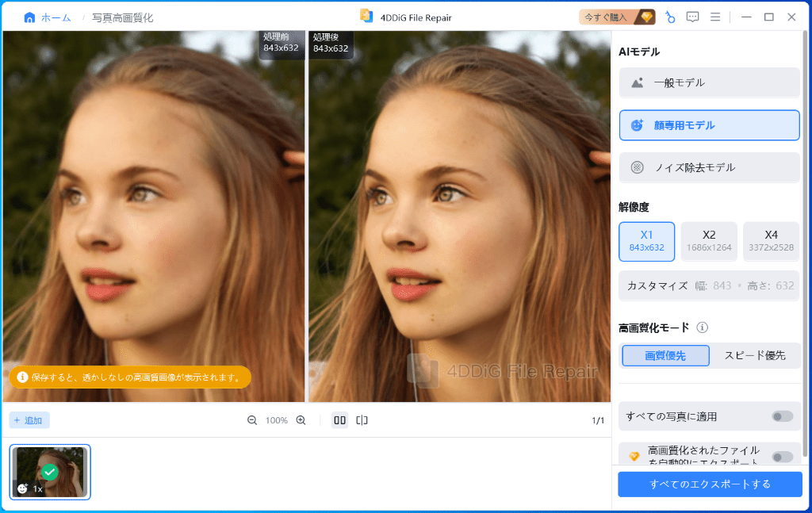Zoom out with the magnifier minus icon

click(251, 420)
